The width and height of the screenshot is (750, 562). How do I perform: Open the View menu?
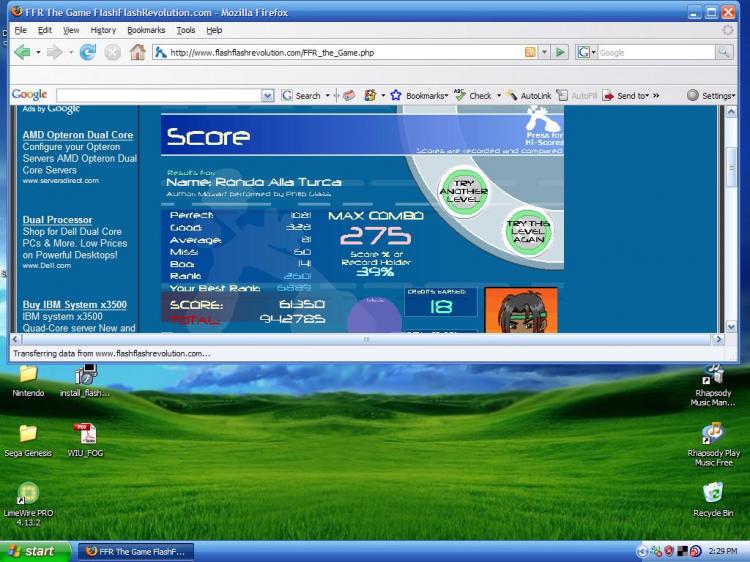[71, 30]
